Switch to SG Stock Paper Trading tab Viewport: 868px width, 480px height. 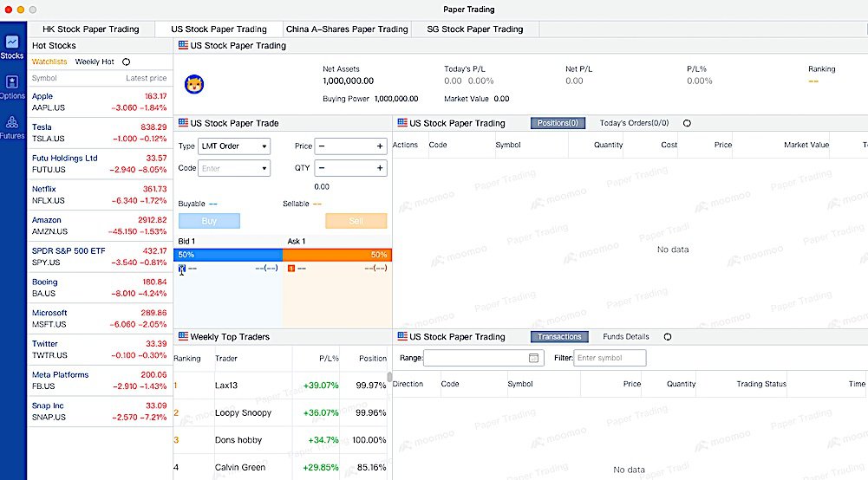(475, 29)
